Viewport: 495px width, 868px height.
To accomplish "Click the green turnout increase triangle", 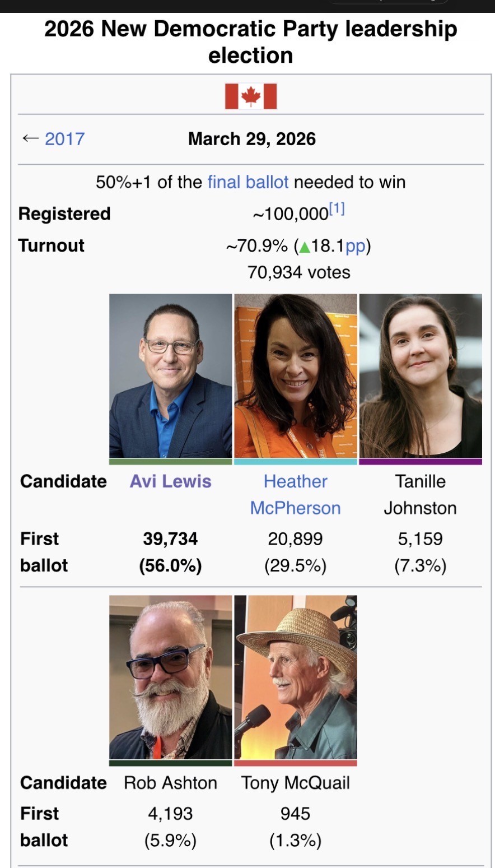I will tap(304, 246).
